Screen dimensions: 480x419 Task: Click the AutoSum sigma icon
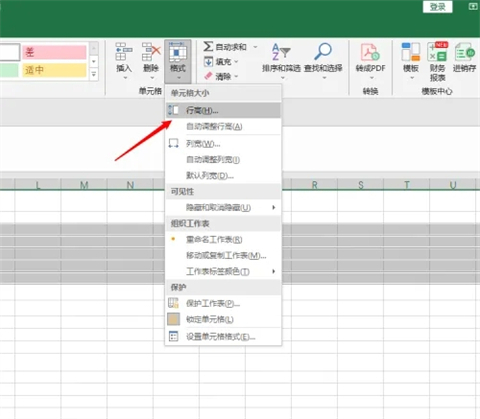coord(208,46)
